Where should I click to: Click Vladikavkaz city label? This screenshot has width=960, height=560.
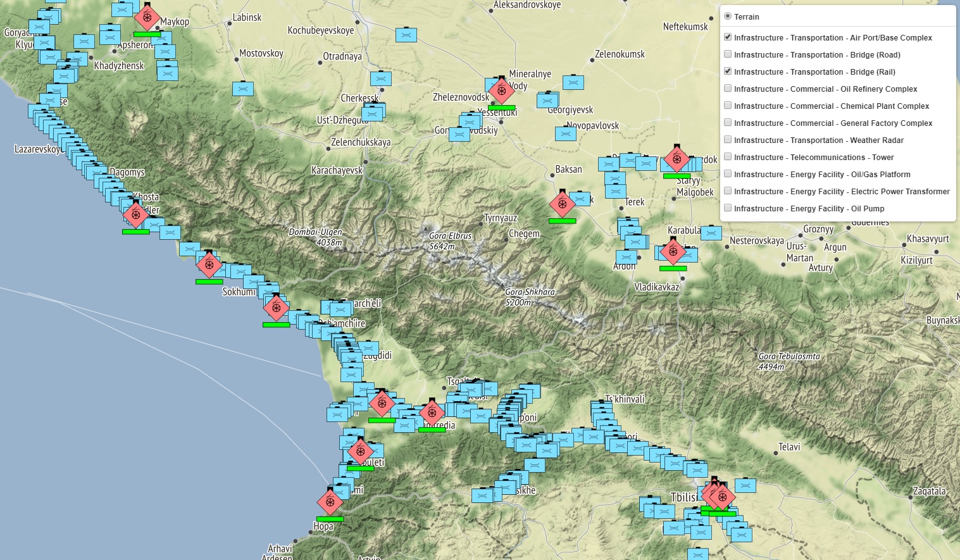point(657,287)
